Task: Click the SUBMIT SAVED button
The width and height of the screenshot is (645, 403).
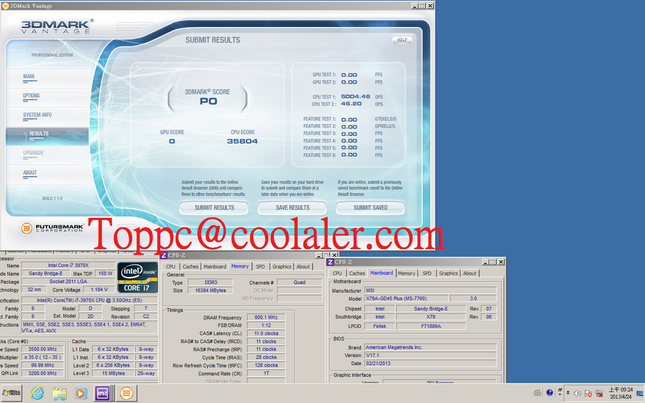Action: 371,208
